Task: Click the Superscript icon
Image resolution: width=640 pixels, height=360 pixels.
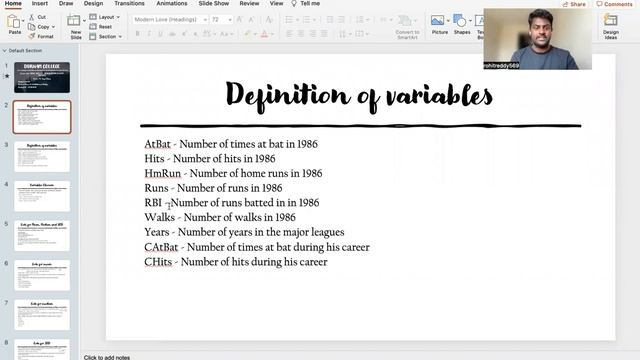Action: pyautogui.click(x=184, y=34)
